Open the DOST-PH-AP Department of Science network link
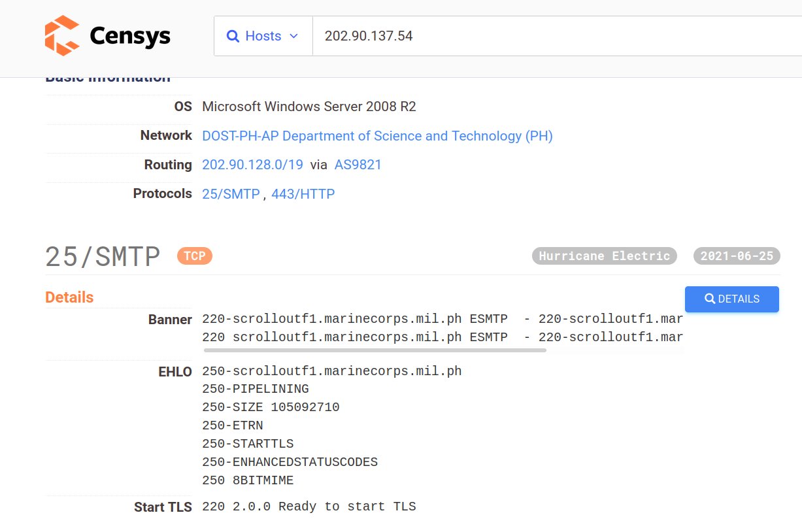This screenshot has width=802, height=532. (377, 136)
